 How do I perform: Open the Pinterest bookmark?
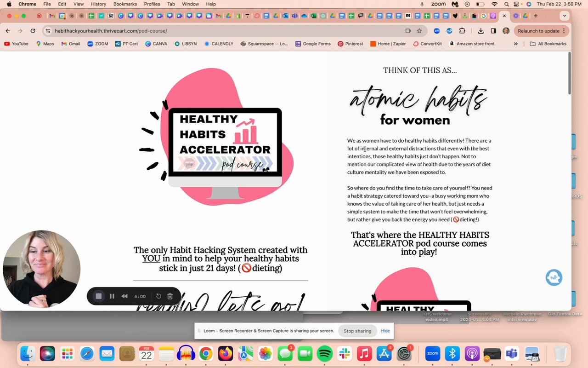(350, 44)
